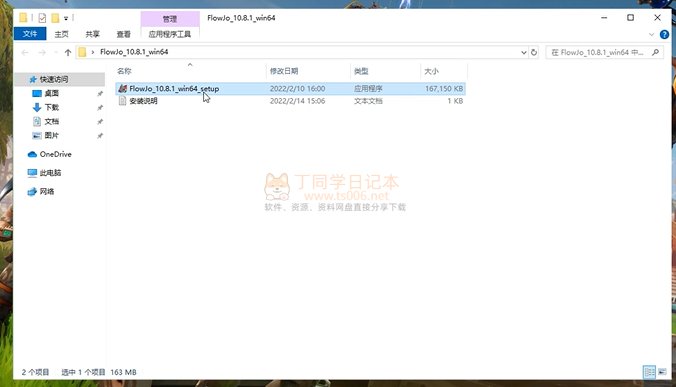
Task: Click the FlowJo setup application icon
Action: [x=122, y=89]
